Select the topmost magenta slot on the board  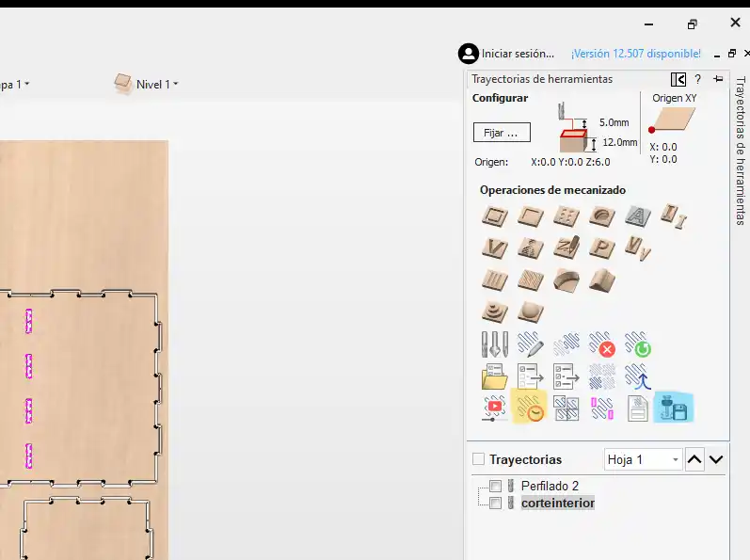coord(28,321)
